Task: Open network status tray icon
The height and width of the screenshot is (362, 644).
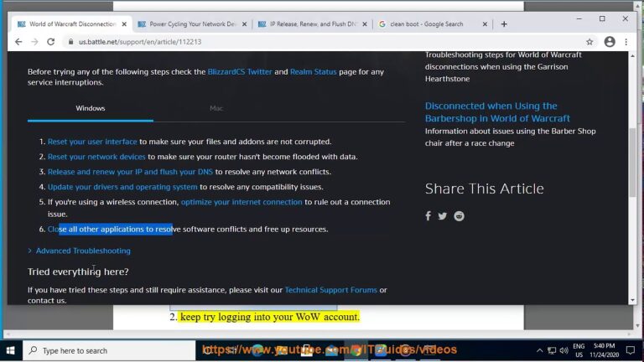Action: coord(552,350)
